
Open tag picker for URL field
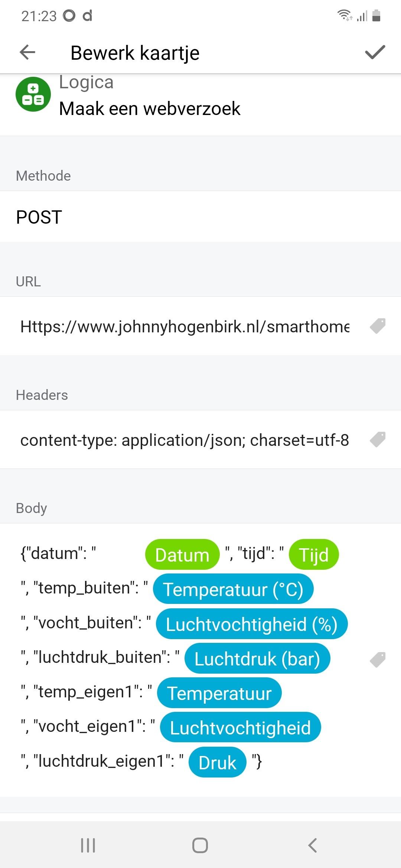[378, 326]
